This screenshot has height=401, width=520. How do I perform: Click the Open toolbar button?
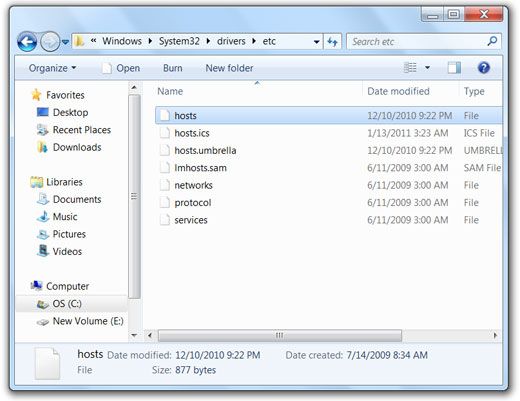coord(121,68)
